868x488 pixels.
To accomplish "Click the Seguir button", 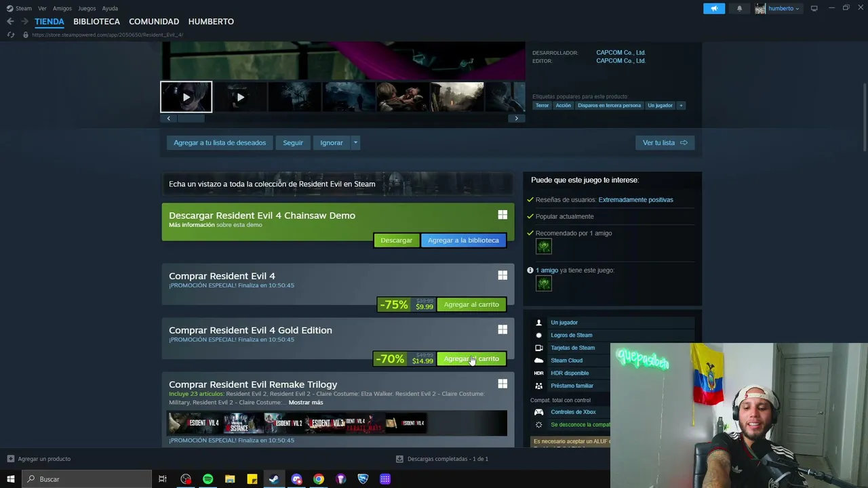I will tap(293, 142).
